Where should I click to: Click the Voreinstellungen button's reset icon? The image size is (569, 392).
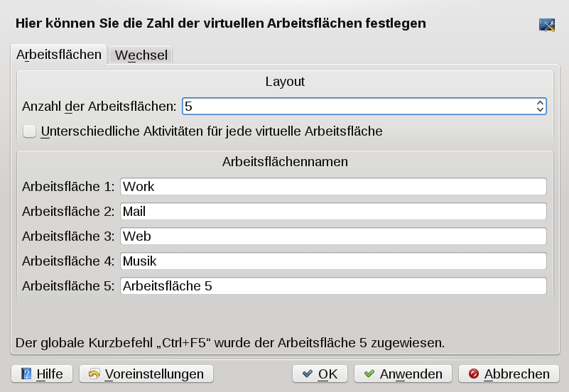tap(94, 374)
